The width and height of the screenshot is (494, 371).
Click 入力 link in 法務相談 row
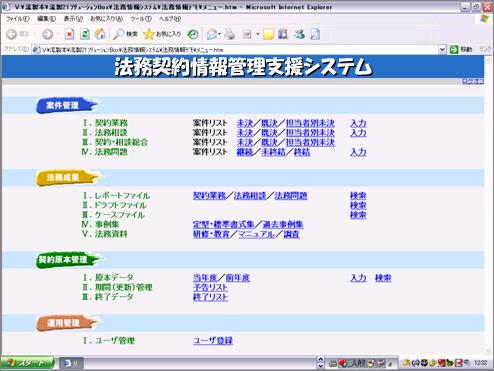pyautogui.click(x=358, y=133)
